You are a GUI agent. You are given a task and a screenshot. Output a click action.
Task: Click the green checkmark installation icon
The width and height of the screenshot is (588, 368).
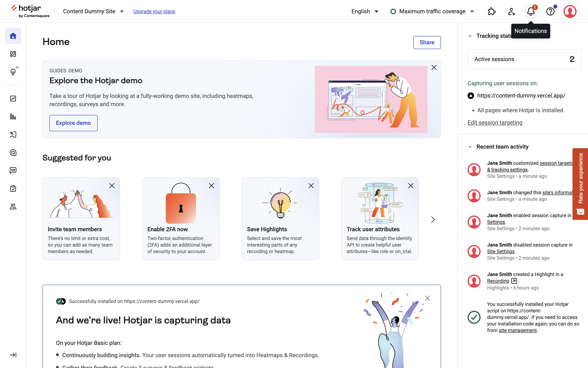[x=474, y=317]
